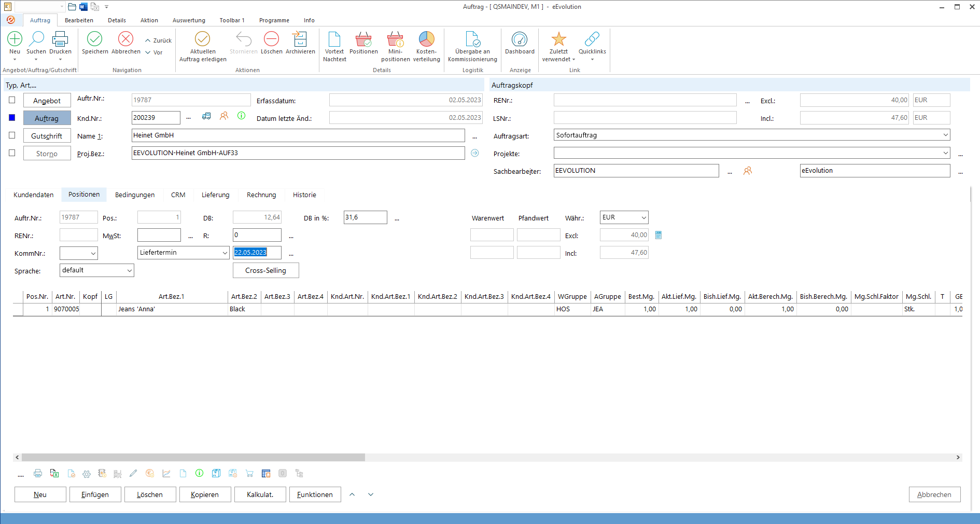This screenshot has width=980, height=524.
Task: Expand the Auftragsart dropdown
Action: coord(945,135)
